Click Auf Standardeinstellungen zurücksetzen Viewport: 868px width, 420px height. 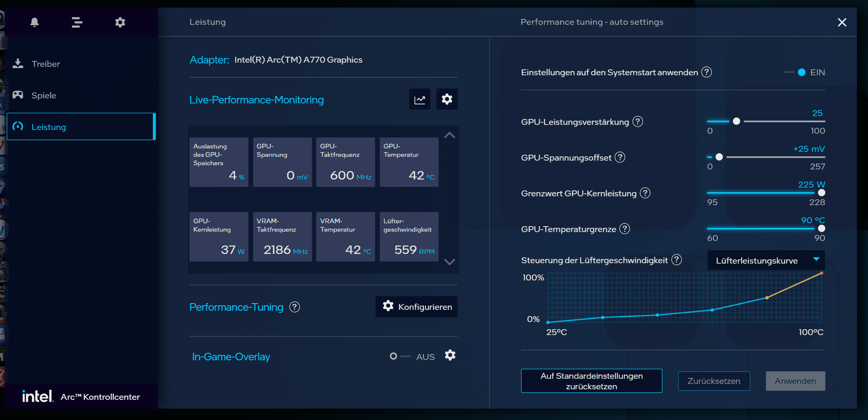click(591, 381)
